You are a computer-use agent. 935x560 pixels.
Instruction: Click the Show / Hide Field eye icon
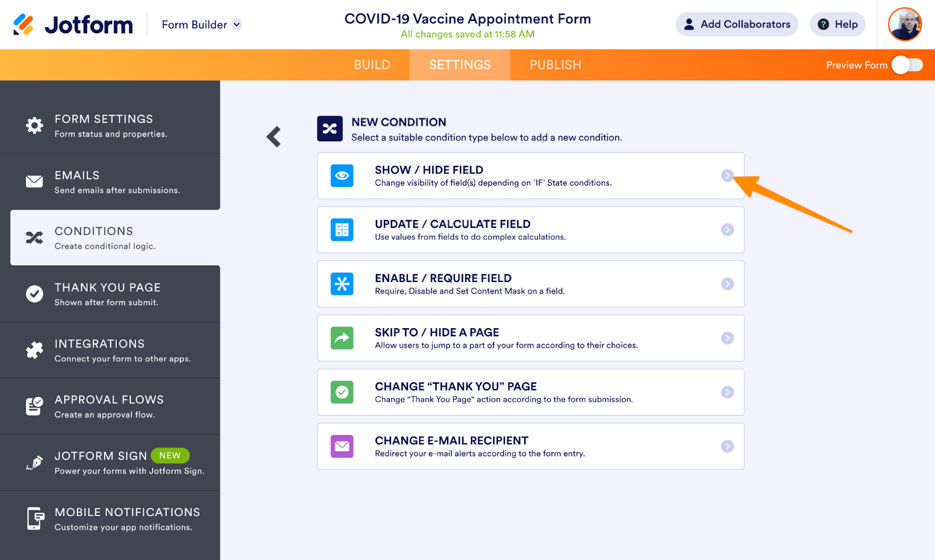342,176
